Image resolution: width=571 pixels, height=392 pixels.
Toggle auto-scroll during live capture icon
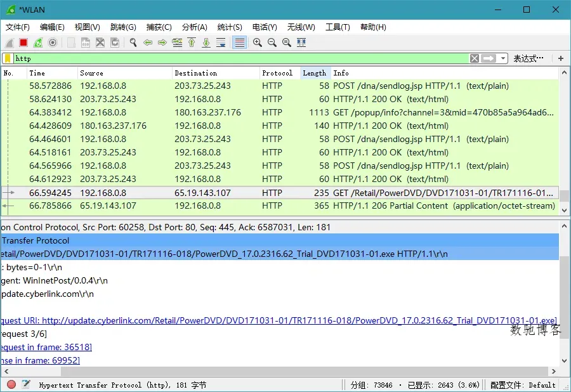click(221, 42)
